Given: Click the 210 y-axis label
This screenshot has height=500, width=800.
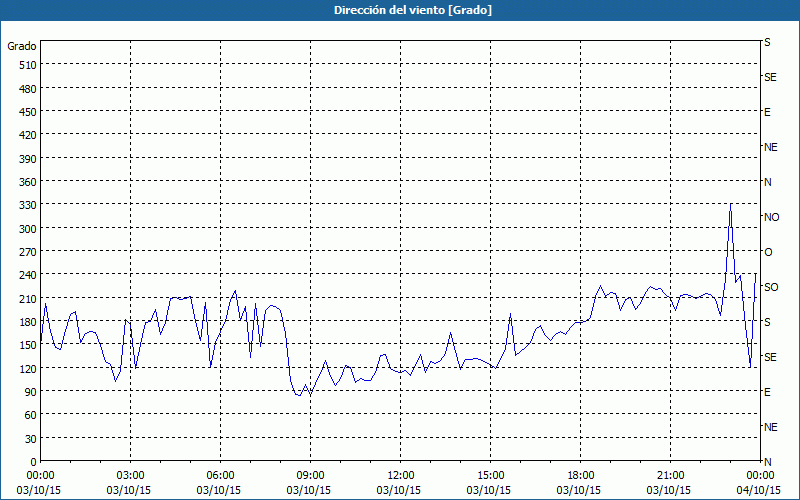Looking at the screenshot, I should [28, 299].
